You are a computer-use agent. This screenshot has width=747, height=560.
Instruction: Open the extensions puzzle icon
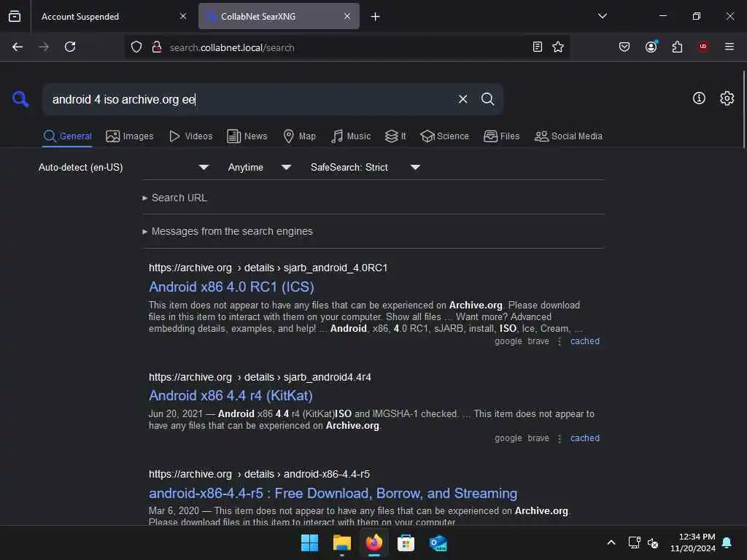point(677,47)
